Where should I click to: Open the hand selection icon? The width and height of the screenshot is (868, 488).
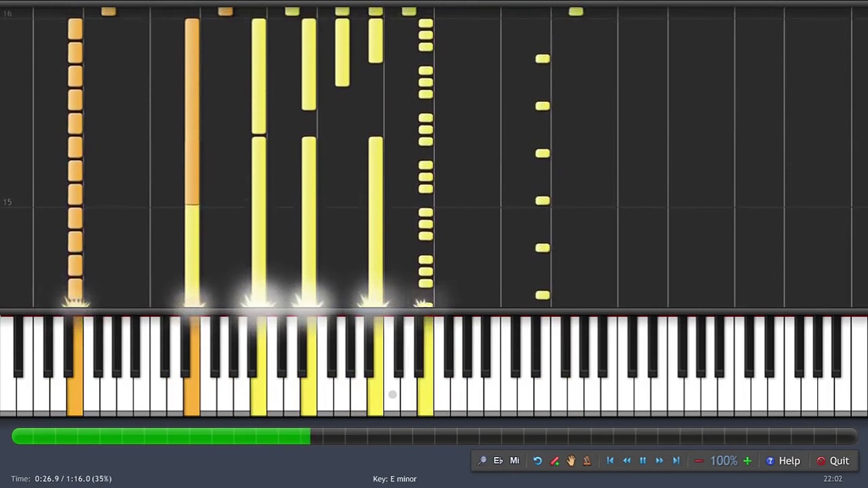tap(571, 460)
